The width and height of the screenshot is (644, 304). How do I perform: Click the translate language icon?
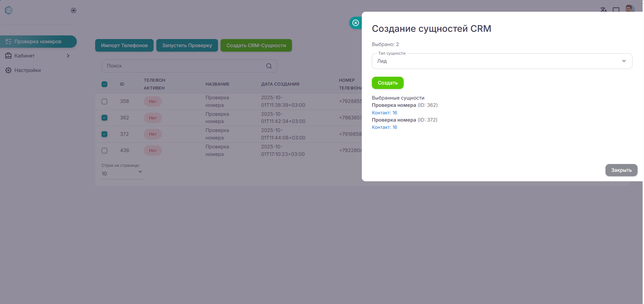pos(604,9)
